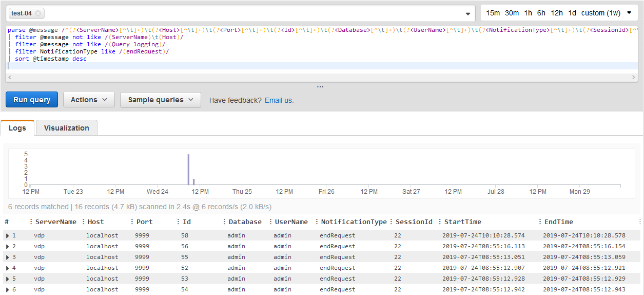Click the scroll left arrow in query editor
This screenshot has height=295, width=644.
point(9,78)
